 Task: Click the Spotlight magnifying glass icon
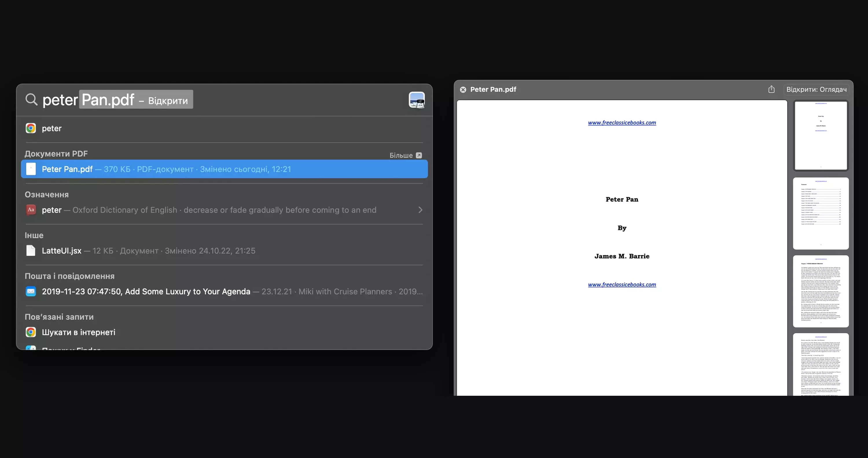(31, 100)
